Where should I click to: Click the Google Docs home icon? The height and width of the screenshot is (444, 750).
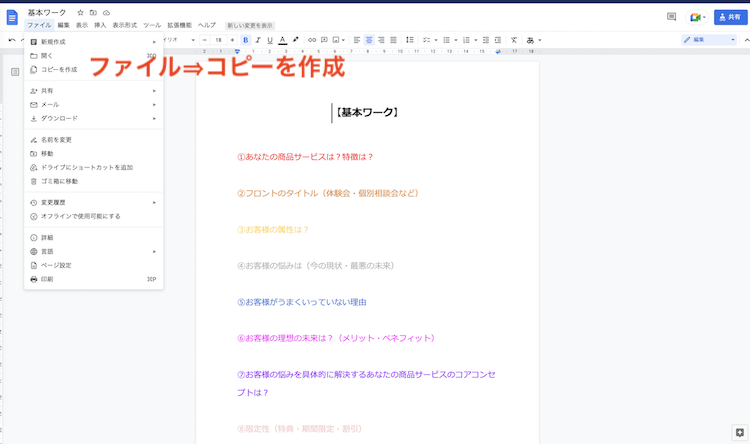point(12,17)
